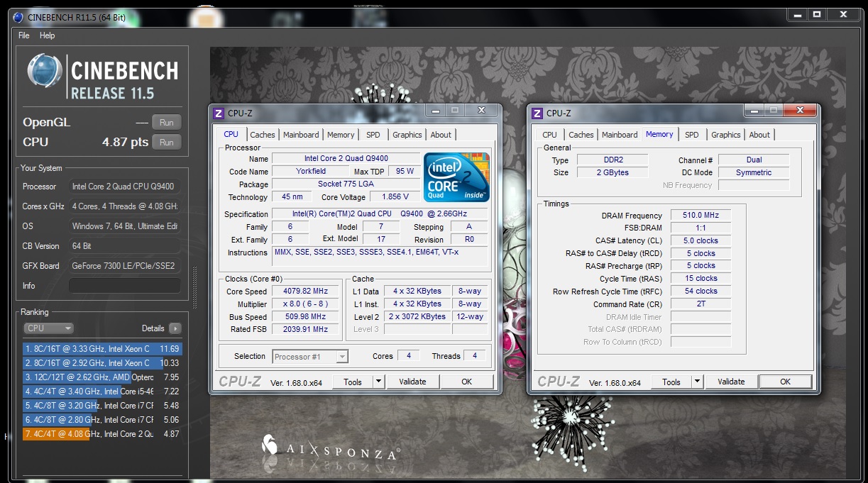Image resolution: width=868 pixels, height=483 pixels.
Task: Click the Bus Speed value 509.98 MHz
Action: pos(307,317)
